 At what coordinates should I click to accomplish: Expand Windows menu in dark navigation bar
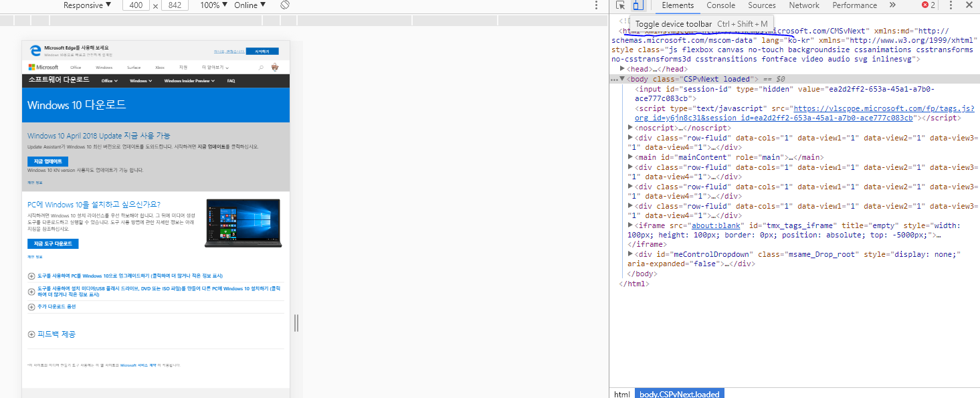(x=140, y=81)
